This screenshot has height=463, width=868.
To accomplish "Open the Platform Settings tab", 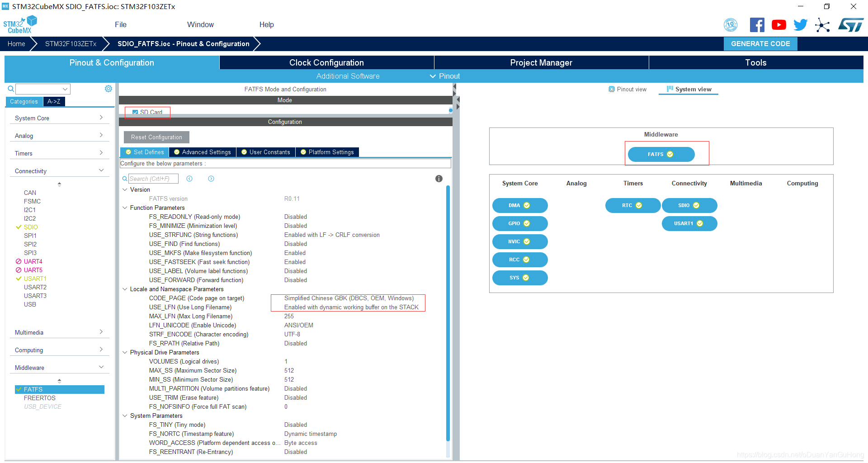I will (327, 152).
